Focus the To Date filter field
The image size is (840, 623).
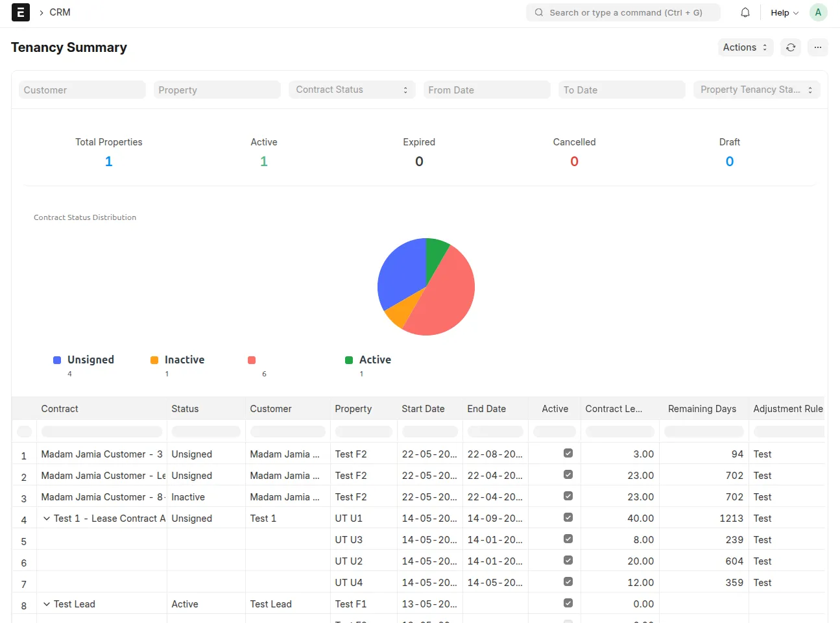pos(622,90)
